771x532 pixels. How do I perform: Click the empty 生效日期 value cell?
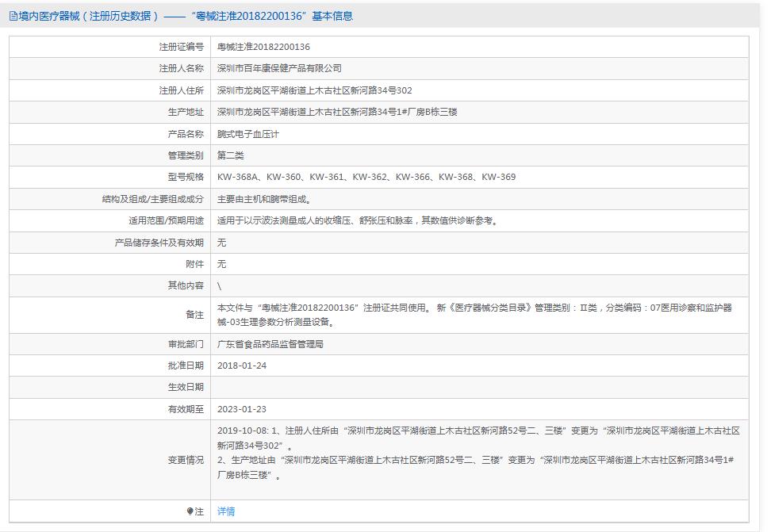[x=317, y=387]
